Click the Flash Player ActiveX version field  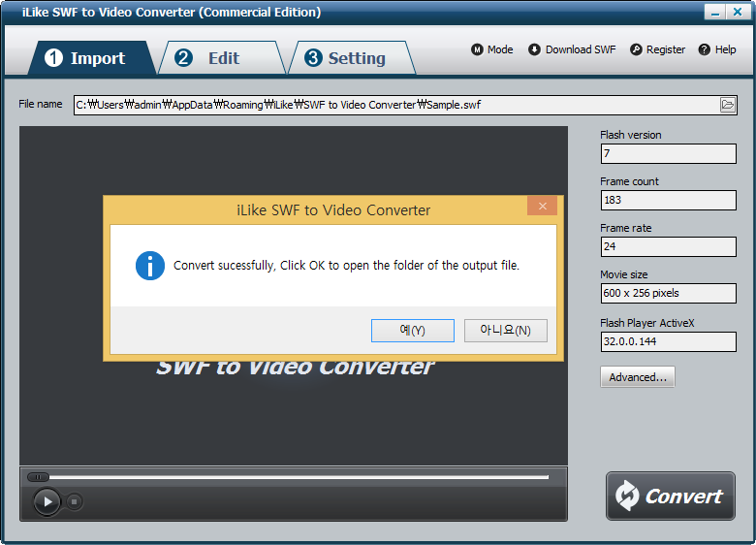(668, 341)
